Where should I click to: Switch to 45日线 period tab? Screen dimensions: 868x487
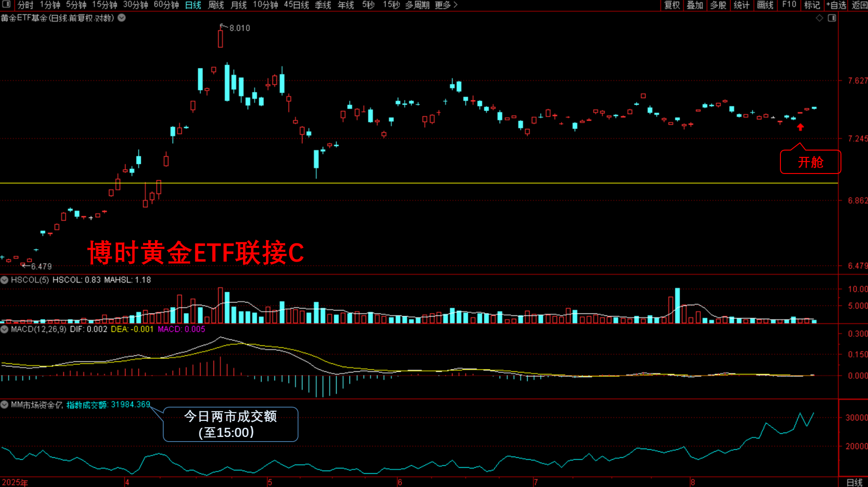pyautogui.click(x=296, y=5)
